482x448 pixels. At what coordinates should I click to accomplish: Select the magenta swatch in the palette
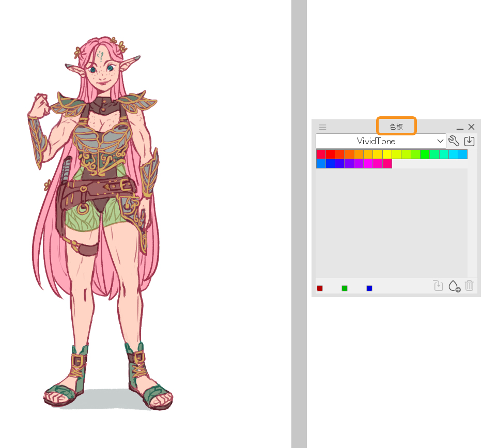[368, 164]
